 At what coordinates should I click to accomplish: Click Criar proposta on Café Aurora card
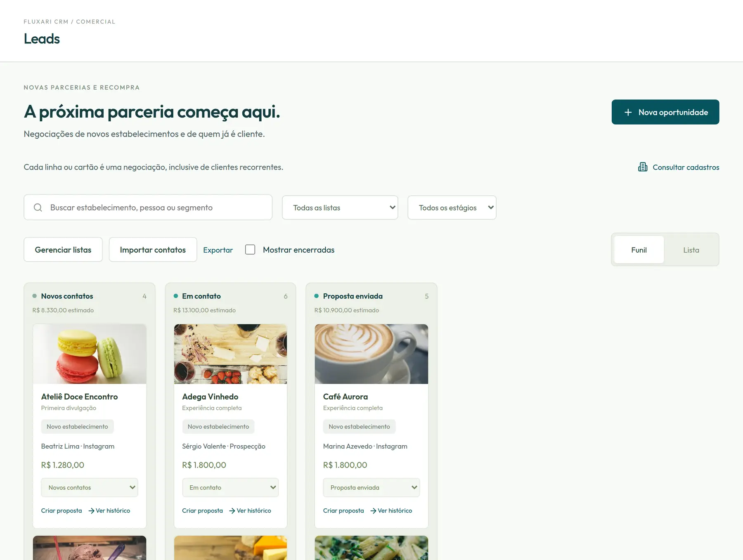pos(343,511)
